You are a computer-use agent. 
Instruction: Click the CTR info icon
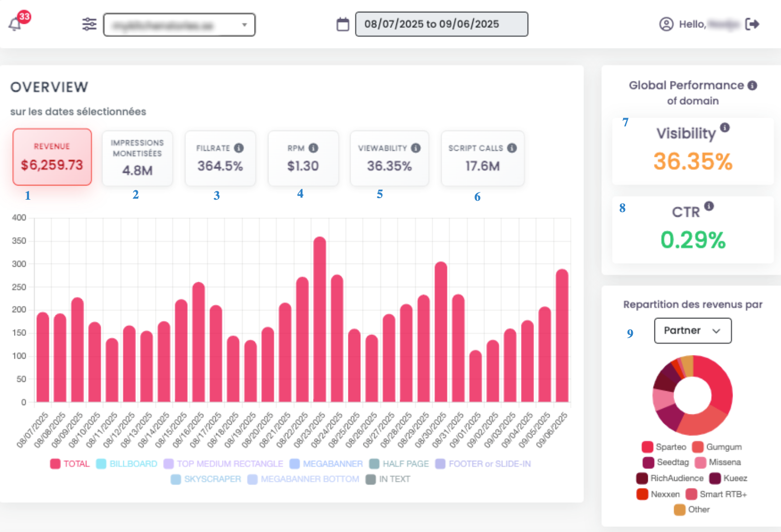pyautogui.click(x=709, y=206)
